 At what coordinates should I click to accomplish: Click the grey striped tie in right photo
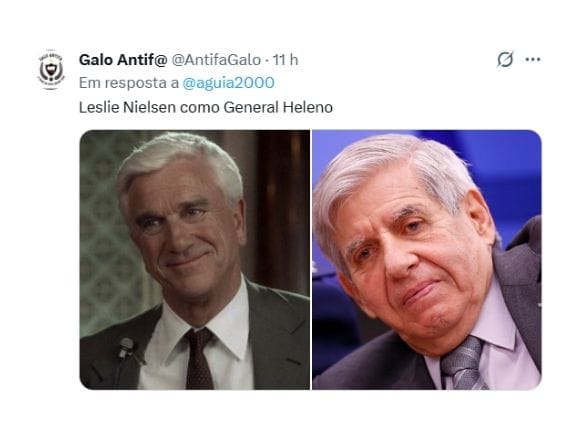[463, 364]
